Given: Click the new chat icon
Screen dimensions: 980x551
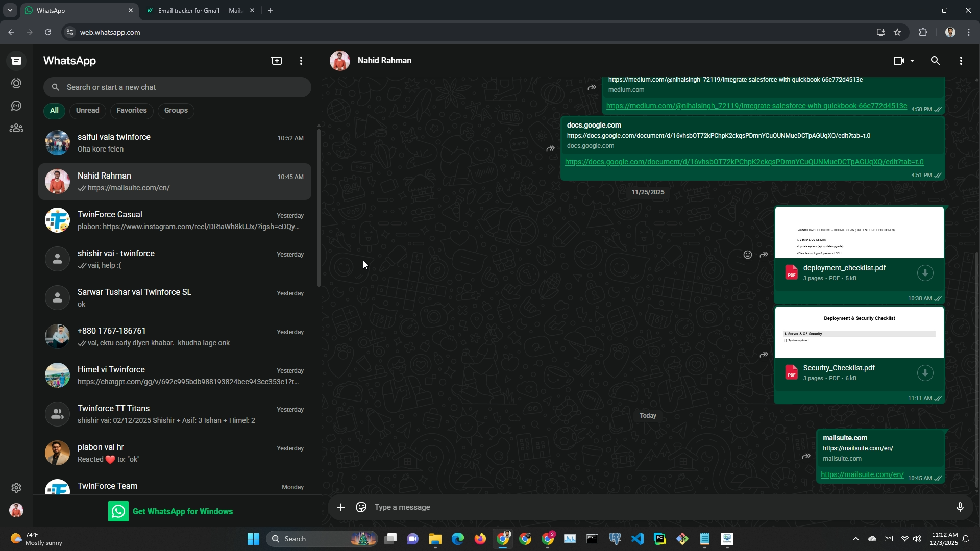Looking at the screenshot, I should pyautogui.click(x=276, y=61).
